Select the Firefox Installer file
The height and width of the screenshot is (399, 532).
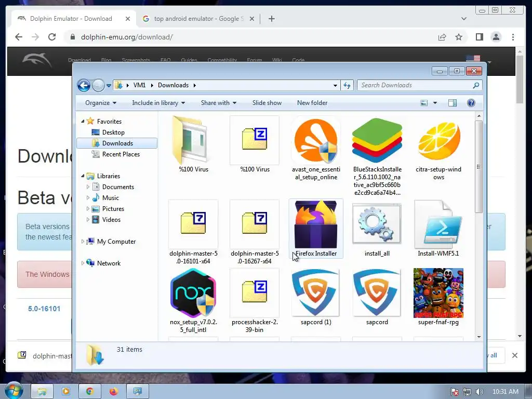[316, 229]
